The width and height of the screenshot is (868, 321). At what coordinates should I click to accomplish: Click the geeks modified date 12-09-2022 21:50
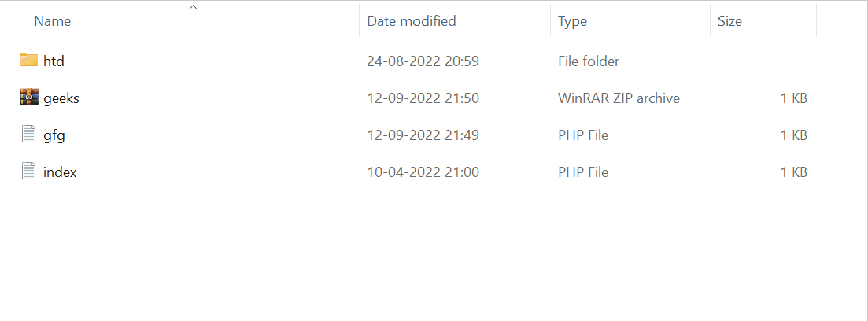click(x=423, y=98)
